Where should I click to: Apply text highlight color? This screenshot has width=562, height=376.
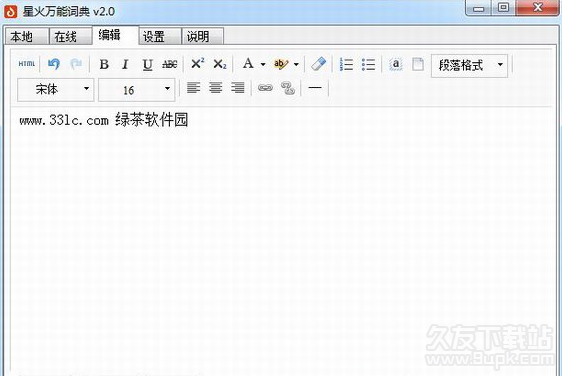pos(281,64)
